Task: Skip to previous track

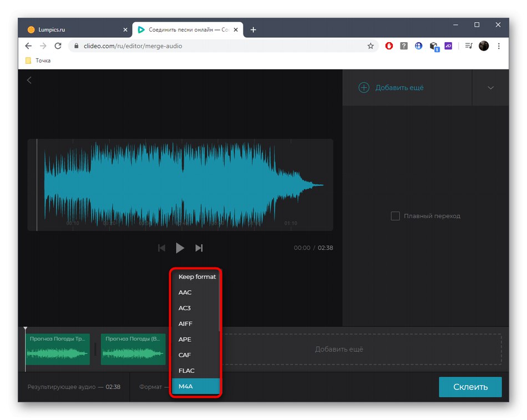Action: pos(161,248)
